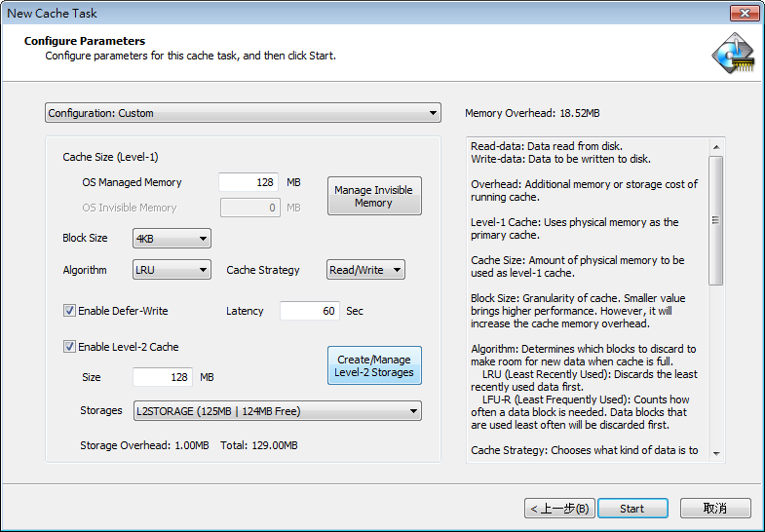The height and width of the screenshot is (532, 765).
Task: Uncheck Enable Level-2 Cache
Action: pyautogui.click(x=69, y=347)
